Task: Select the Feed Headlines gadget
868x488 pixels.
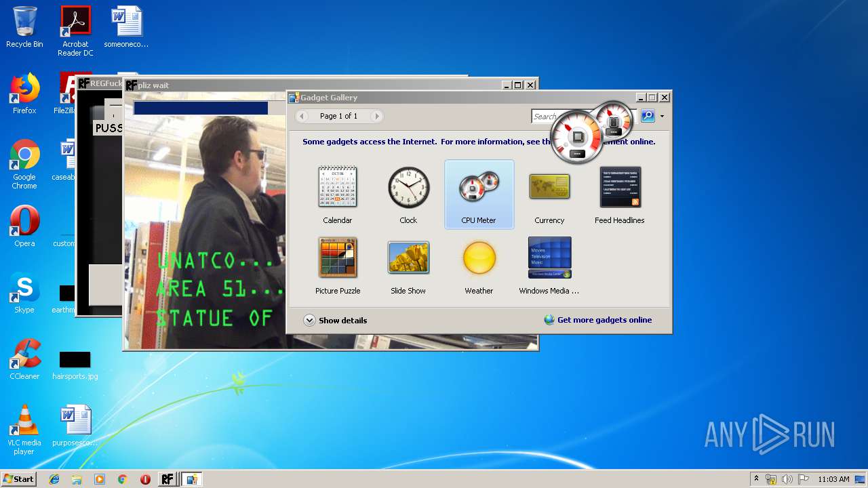Action: (619, 195)
